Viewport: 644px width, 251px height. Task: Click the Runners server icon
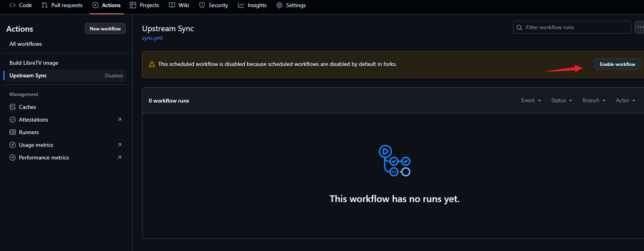[13, 132]
